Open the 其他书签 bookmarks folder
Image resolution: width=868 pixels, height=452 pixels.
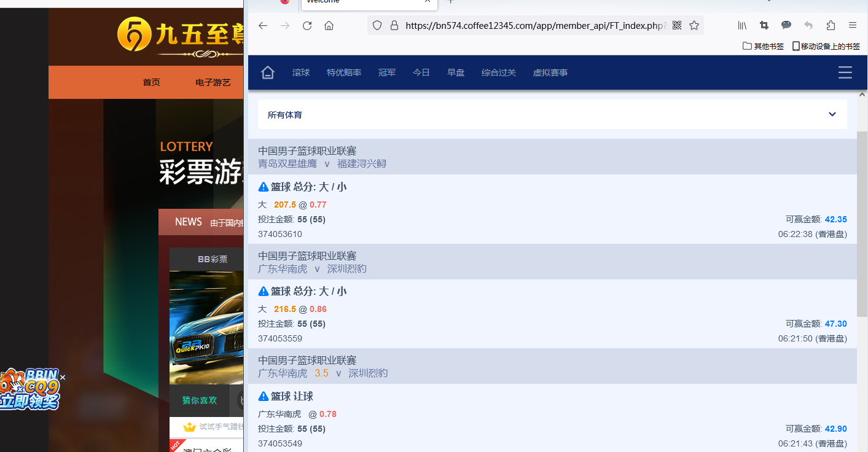click(763, 46)
